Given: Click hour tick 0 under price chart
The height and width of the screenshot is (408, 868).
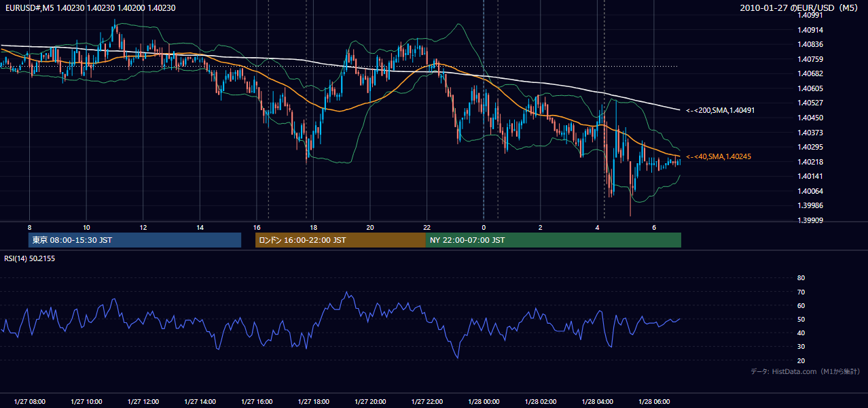Looking at the screenshot, I should (484, 227).
